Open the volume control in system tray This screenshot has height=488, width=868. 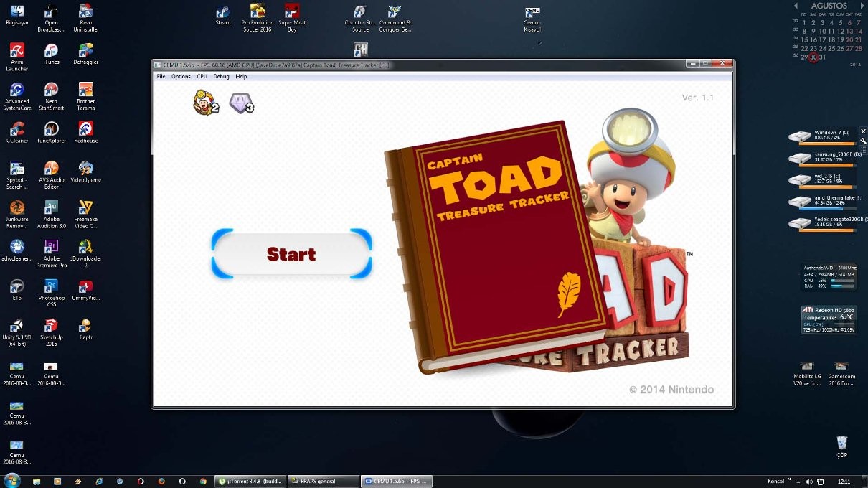pos(809,481)
